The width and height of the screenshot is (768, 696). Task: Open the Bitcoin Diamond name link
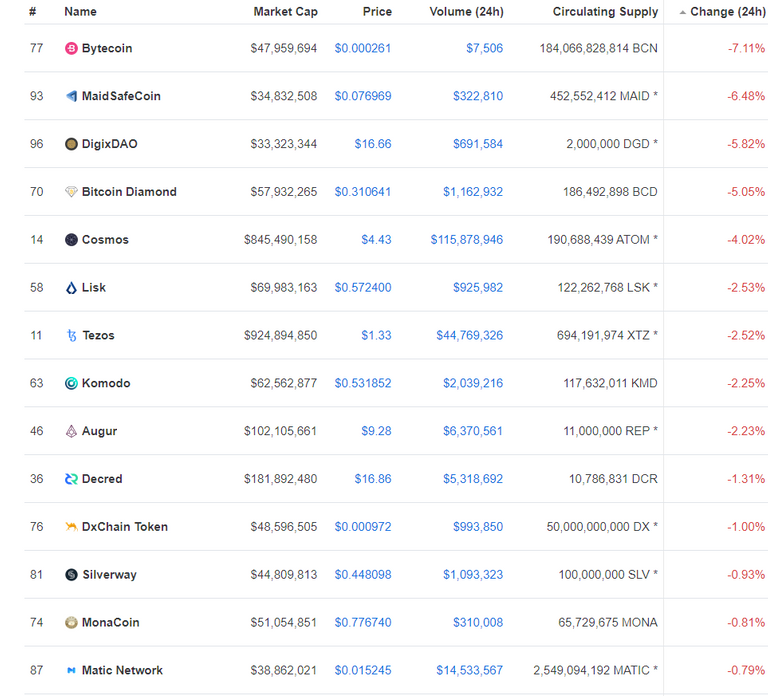[x=129, y=192]
